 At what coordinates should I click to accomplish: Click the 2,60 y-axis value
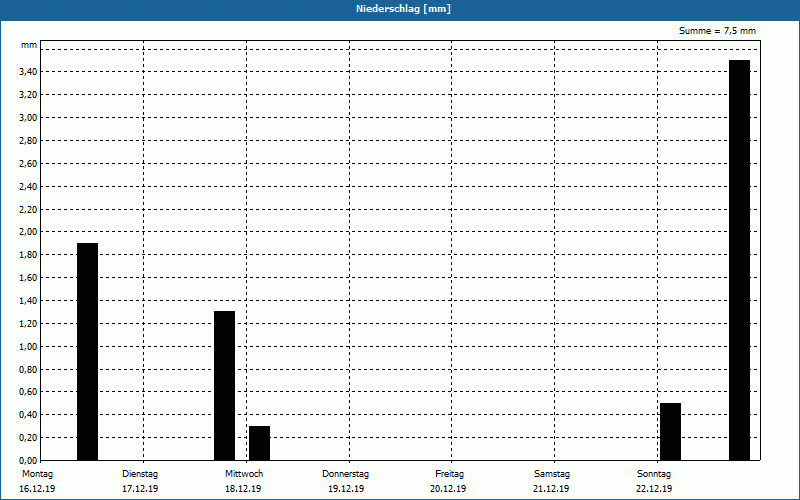pyautogui.click(x=28, y=164)
